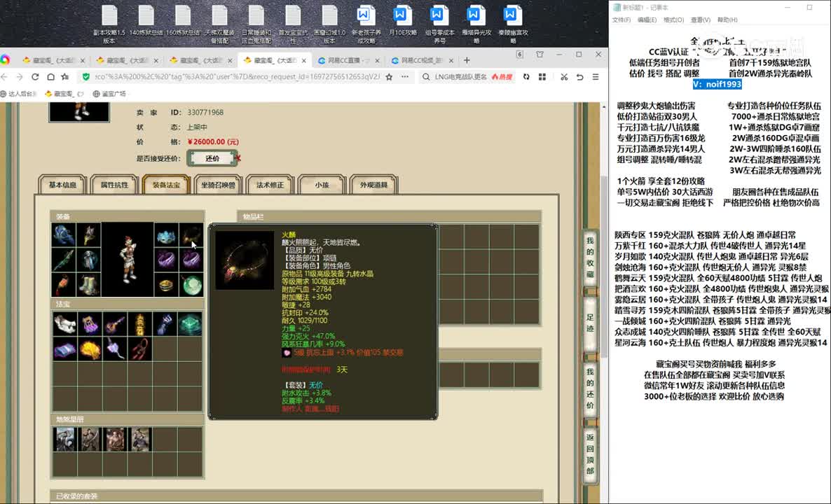
Task: Click the seller ID 330771968
Action: coord(205,112)
